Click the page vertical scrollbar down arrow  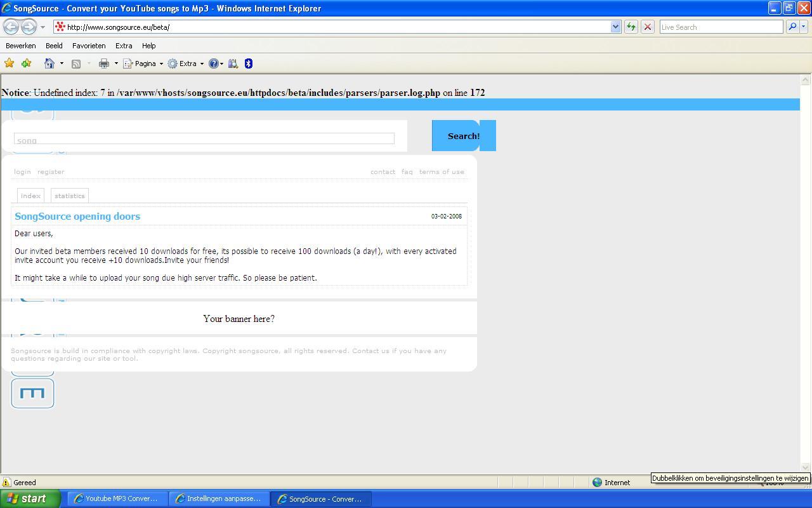pos(806,468)
